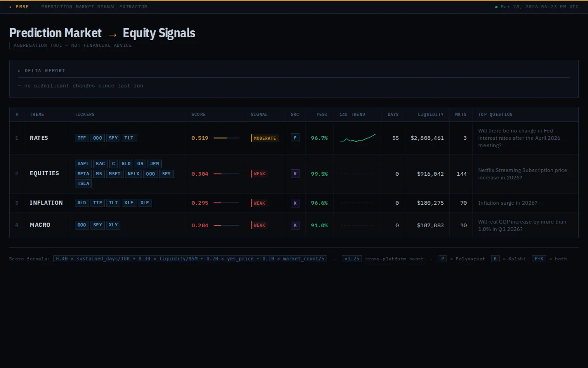Select the XLP ticker chip
Viewport: 588px width, 368px height.
pyautogui.click(x=145, y=203)
